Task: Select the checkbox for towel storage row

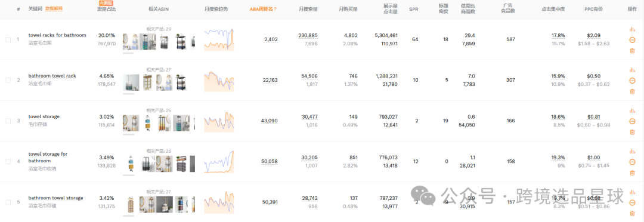Action: [8, 121]
